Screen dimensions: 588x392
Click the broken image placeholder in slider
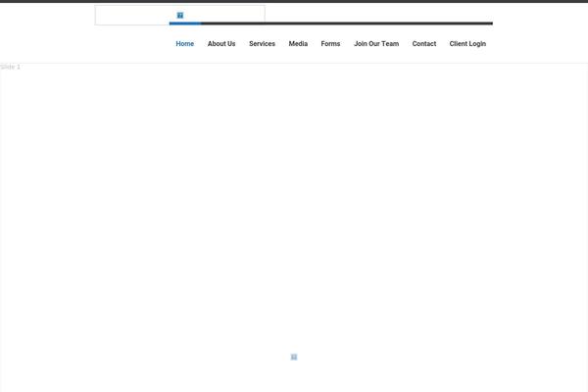click(294, 357)
